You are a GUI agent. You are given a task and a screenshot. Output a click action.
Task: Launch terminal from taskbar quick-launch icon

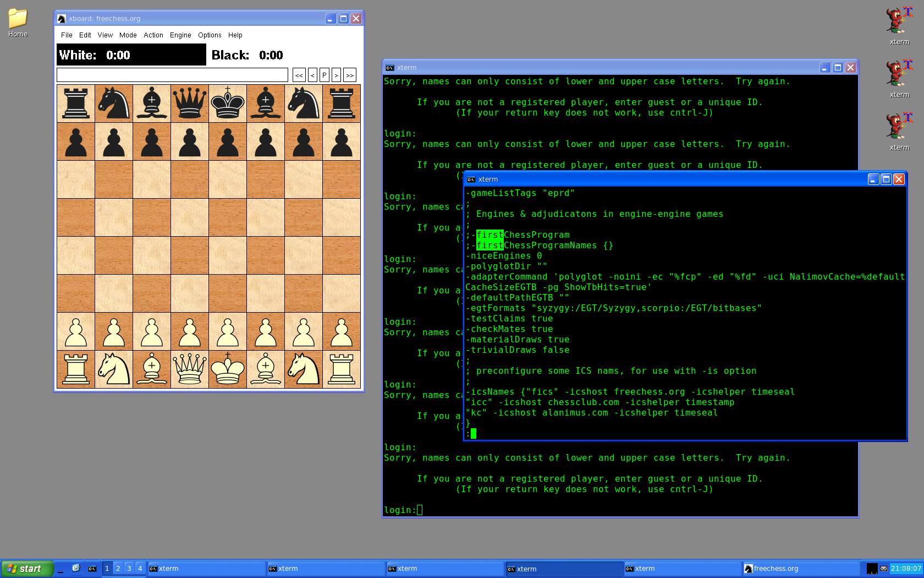click(x=92, y=569)
